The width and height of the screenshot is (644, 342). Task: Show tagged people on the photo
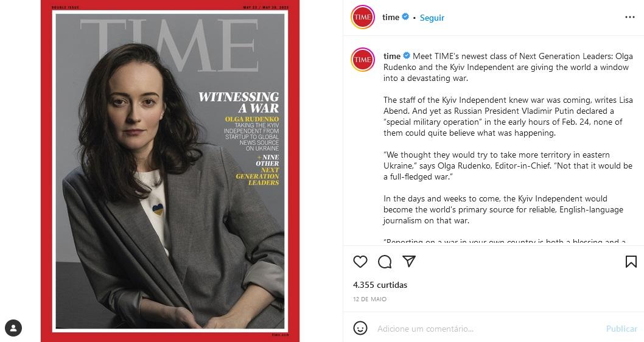pos(13,328)
